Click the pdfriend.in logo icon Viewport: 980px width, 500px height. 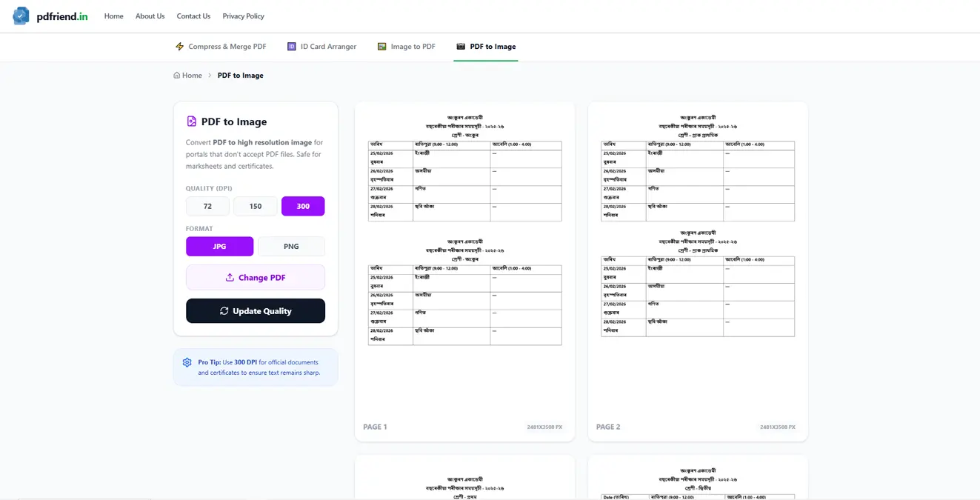click(21, 16)
